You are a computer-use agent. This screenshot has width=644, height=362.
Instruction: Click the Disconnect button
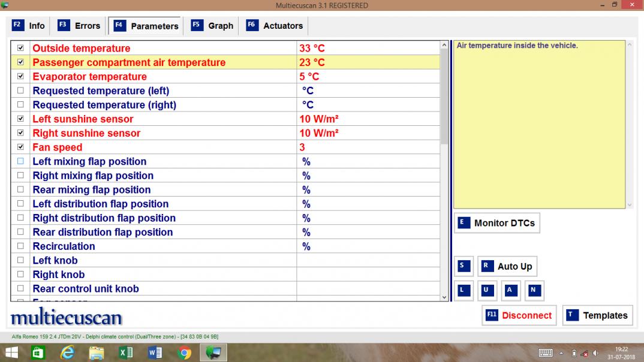click(x=519, y=315)
